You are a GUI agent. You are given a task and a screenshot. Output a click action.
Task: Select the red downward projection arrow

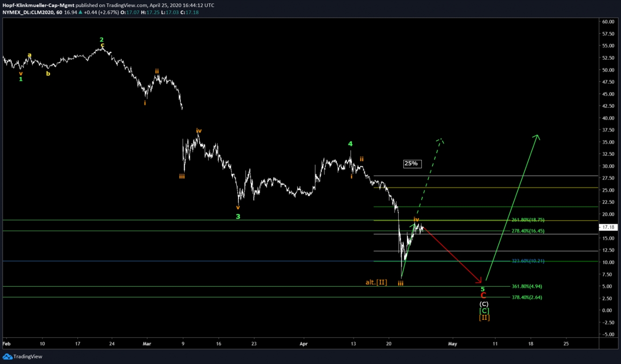[x=451, y=254]
